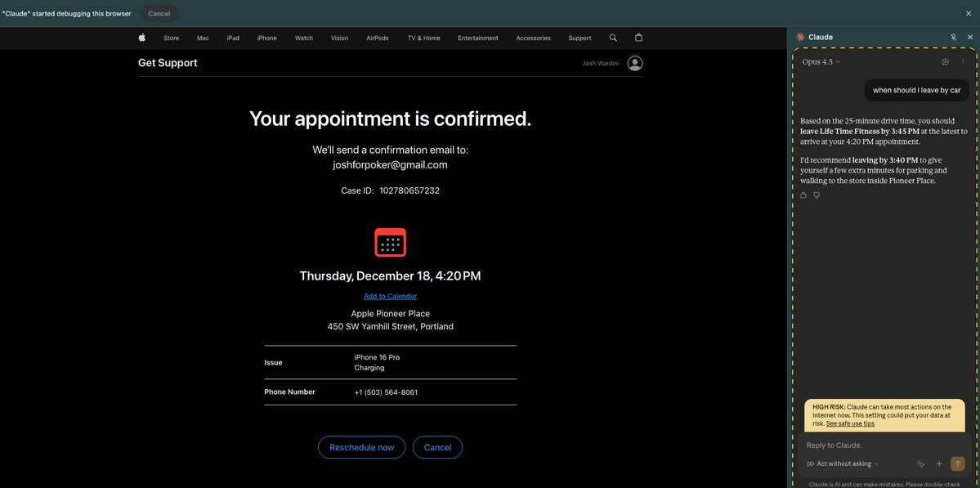Give thumbs up to Claude's response
980x488 pixels.
coord(803,195)
